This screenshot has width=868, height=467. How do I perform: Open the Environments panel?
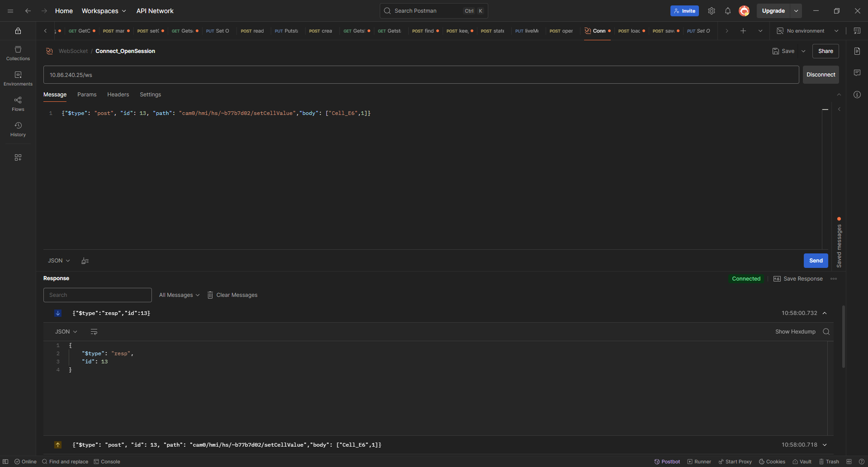[18, 78]
